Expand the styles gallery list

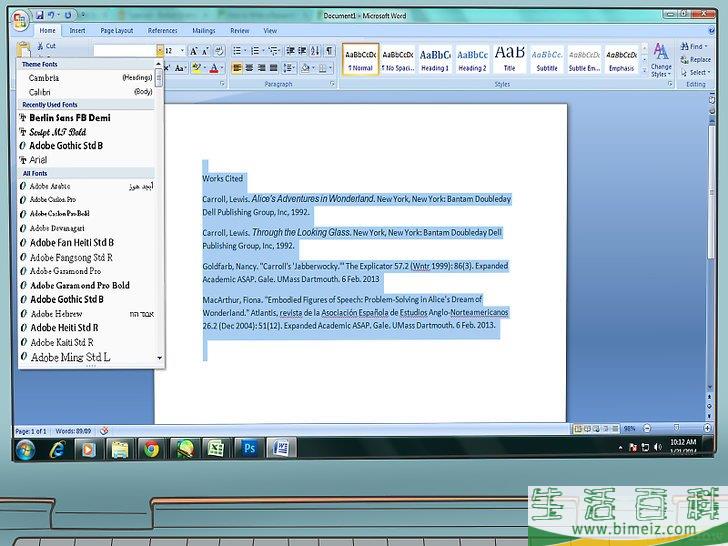coord(644,70)
